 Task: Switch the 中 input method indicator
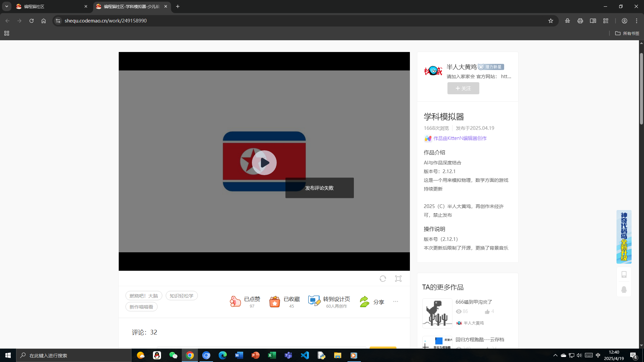(x=598, y=355)
